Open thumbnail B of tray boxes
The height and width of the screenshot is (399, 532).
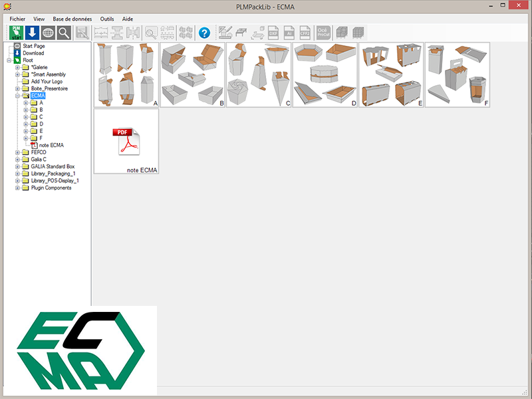[192, 74]
